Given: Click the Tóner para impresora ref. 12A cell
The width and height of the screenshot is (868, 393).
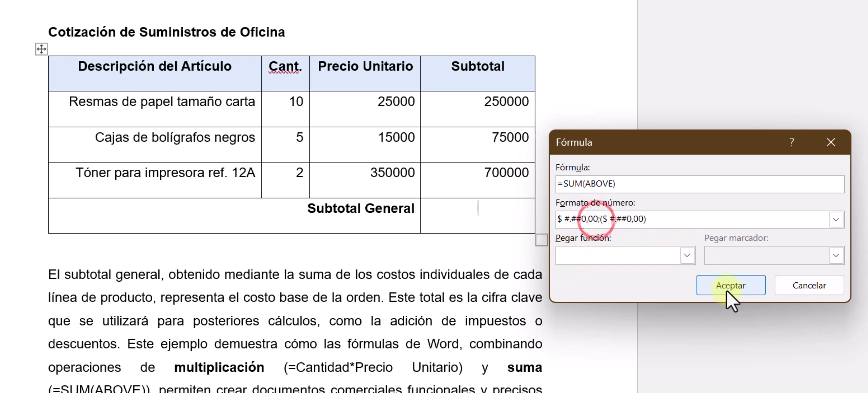Looking at the screenshot, I should 165,173.
